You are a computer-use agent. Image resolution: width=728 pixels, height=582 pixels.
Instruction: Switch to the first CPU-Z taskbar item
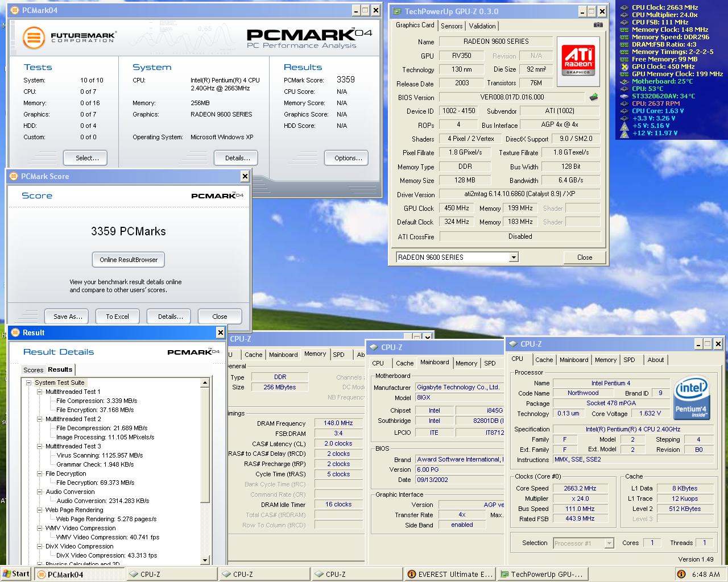click(x=171, y=574)
